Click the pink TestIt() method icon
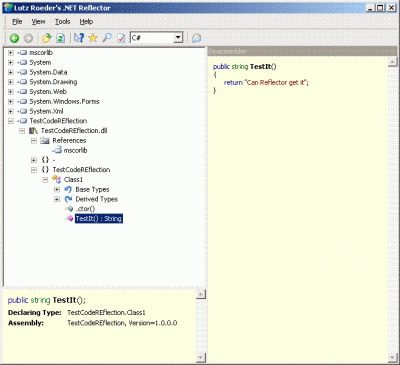The image size is (400, 365). (x=69, y=219)
